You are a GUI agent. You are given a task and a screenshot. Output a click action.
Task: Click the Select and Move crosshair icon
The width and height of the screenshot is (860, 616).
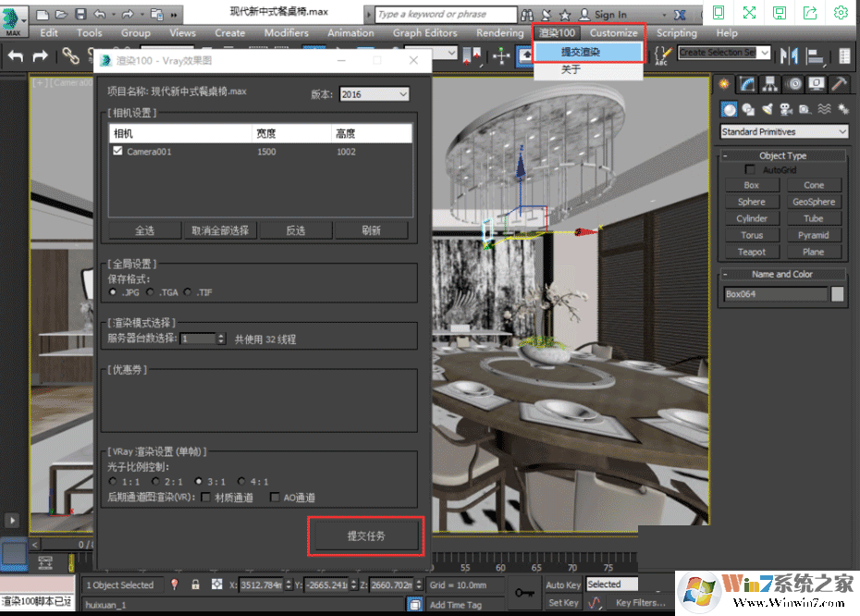click(501, 55)
